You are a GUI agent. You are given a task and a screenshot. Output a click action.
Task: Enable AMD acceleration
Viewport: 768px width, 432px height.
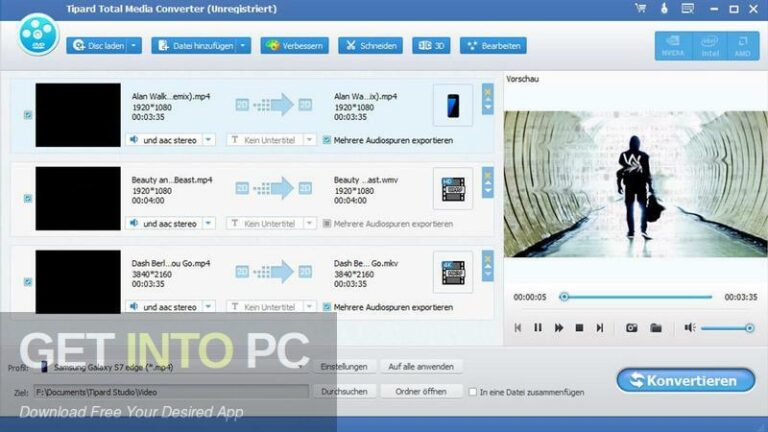coord(743,46)
